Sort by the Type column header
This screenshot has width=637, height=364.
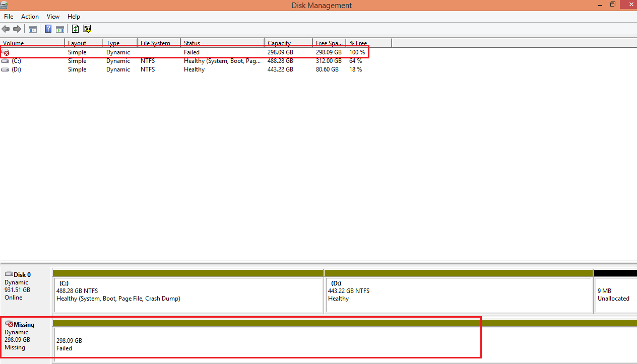120,43
